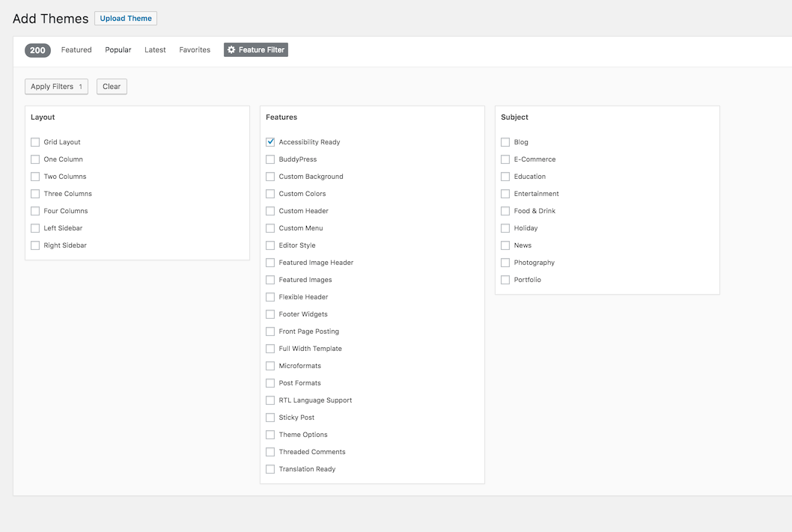792x532 pixels.
Task: Select the E-Commerce subject checkbox
Action: click(505, 159)
